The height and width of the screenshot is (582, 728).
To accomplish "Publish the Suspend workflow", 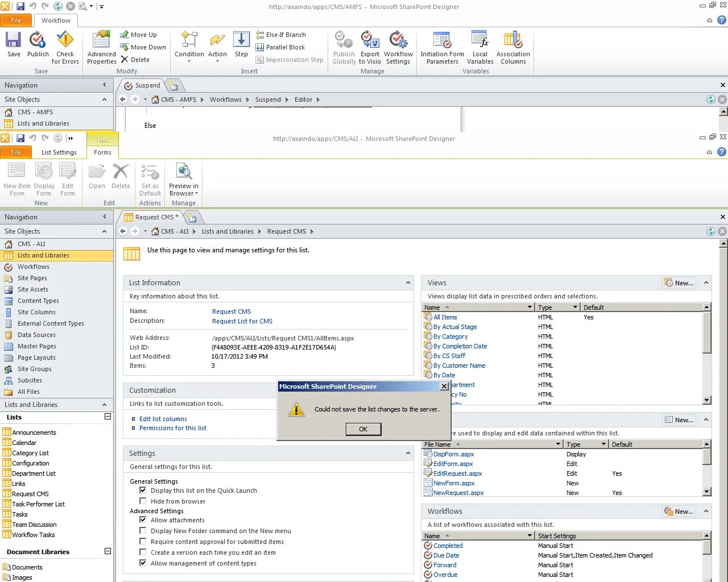I will [38, 44].
